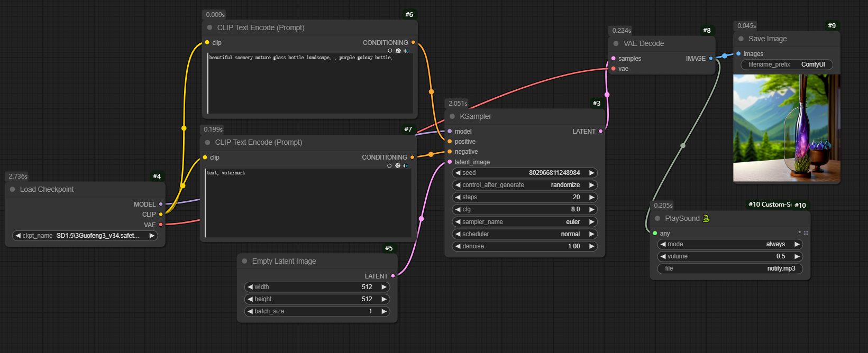Click the gear icon on the positive prompt node

coord(398,51)
